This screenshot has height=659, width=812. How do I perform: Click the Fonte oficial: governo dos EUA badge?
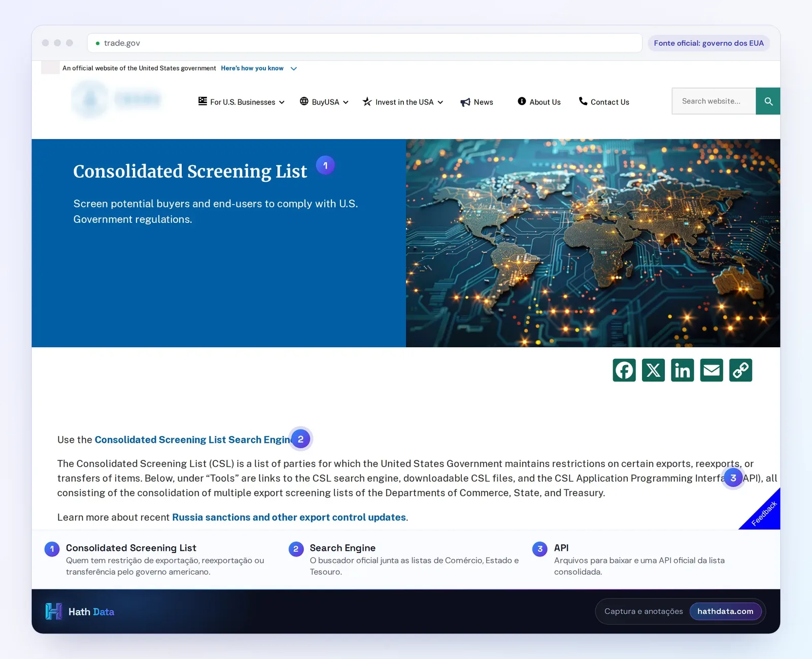tap(708, 43)
